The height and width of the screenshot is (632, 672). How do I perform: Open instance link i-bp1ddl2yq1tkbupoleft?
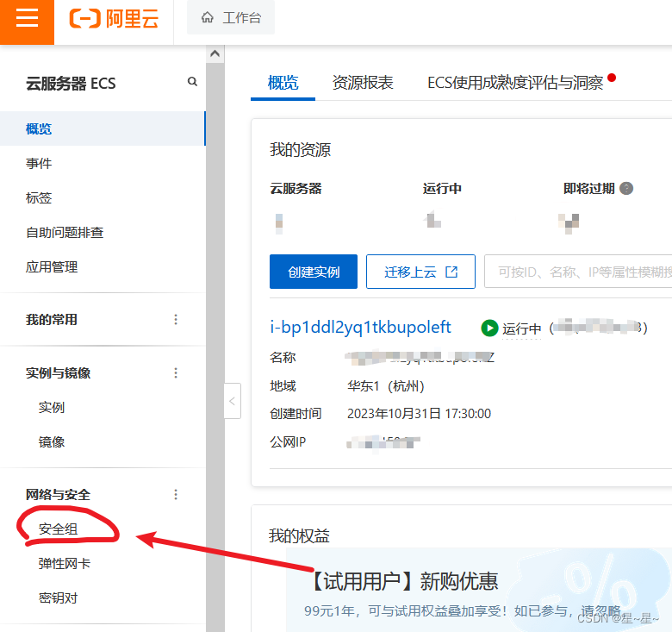(360, 327)
